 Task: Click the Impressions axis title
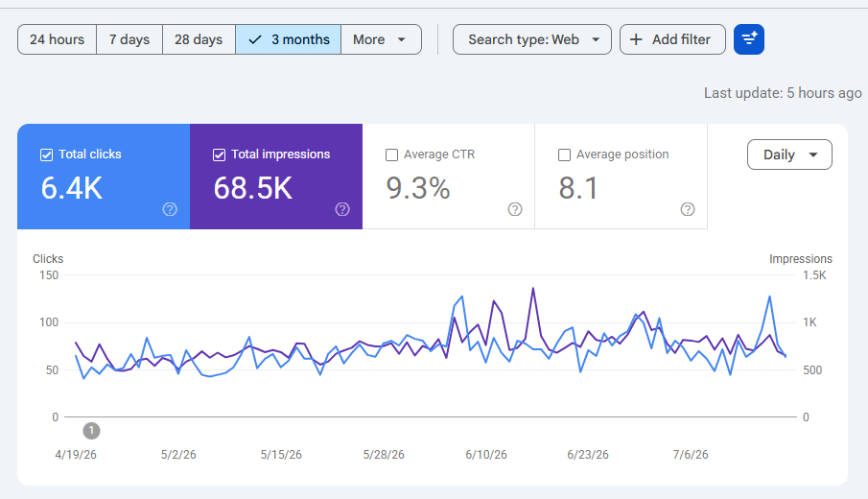pyautogui.click(x=801, y=259)
